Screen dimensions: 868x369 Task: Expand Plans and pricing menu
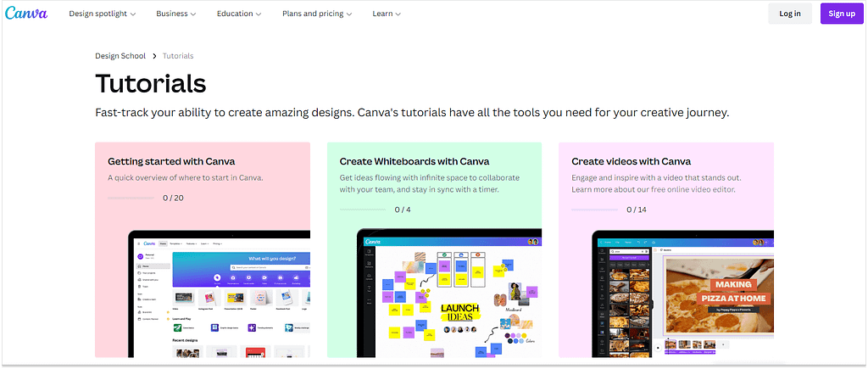pos(317,14)
